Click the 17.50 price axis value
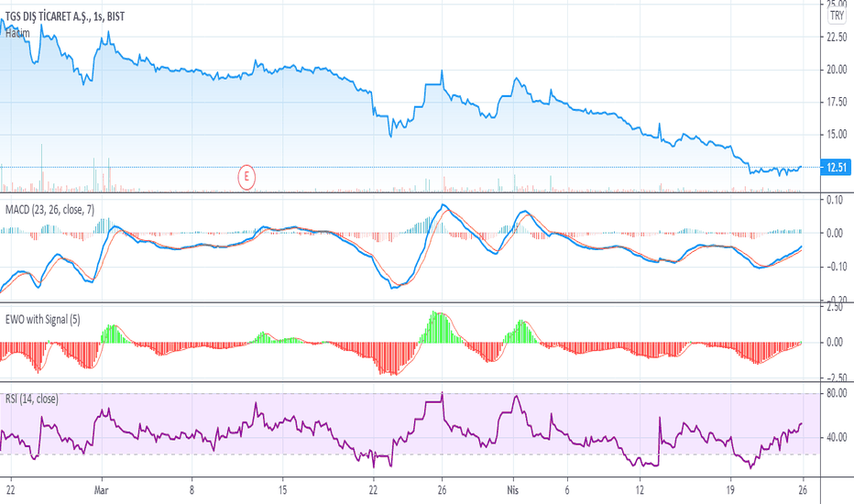Screen dimensions: 854x504 point(837,102)
